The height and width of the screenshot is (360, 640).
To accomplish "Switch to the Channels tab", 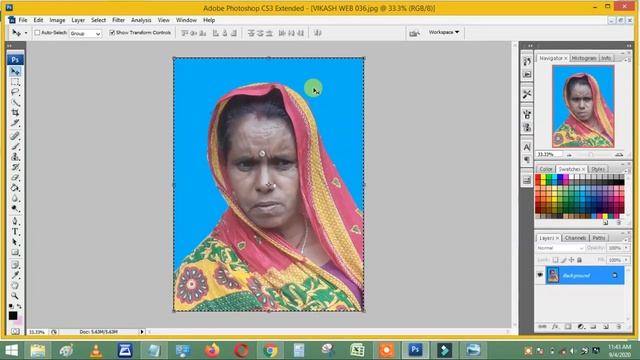I will coord(576,238).
